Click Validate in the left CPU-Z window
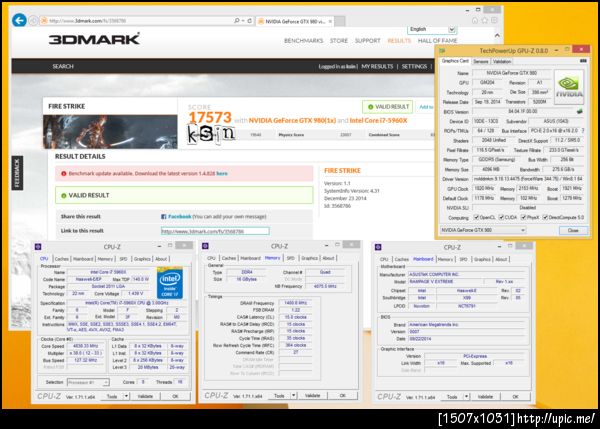The width and height of the screenshot is (600, 429). [145, 396]
